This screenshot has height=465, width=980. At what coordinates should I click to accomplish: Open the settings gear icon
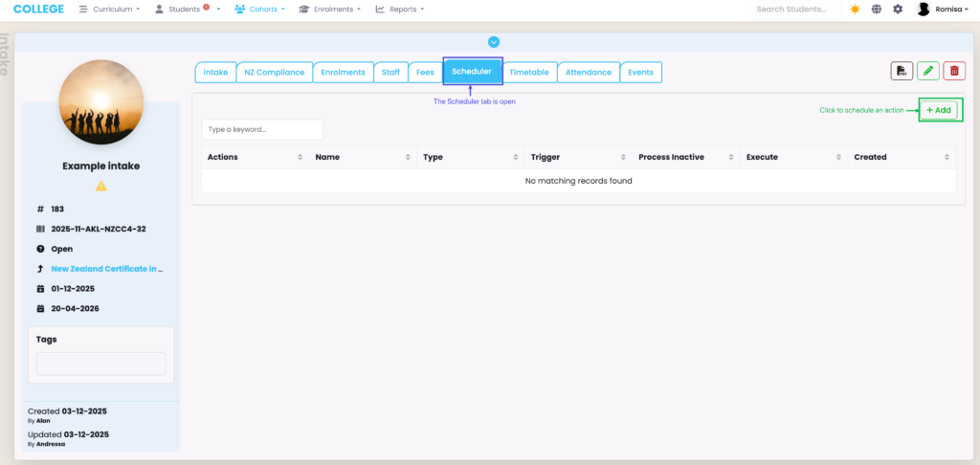[x=897, y=10]
